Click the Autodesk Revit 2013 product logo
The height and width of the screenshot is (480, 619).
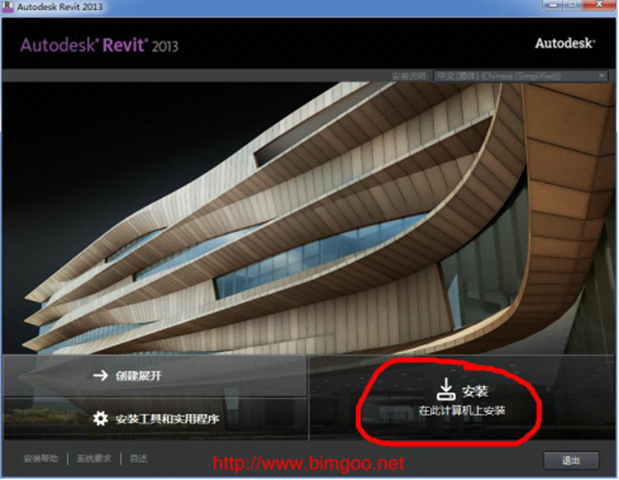tap(99, 45)
